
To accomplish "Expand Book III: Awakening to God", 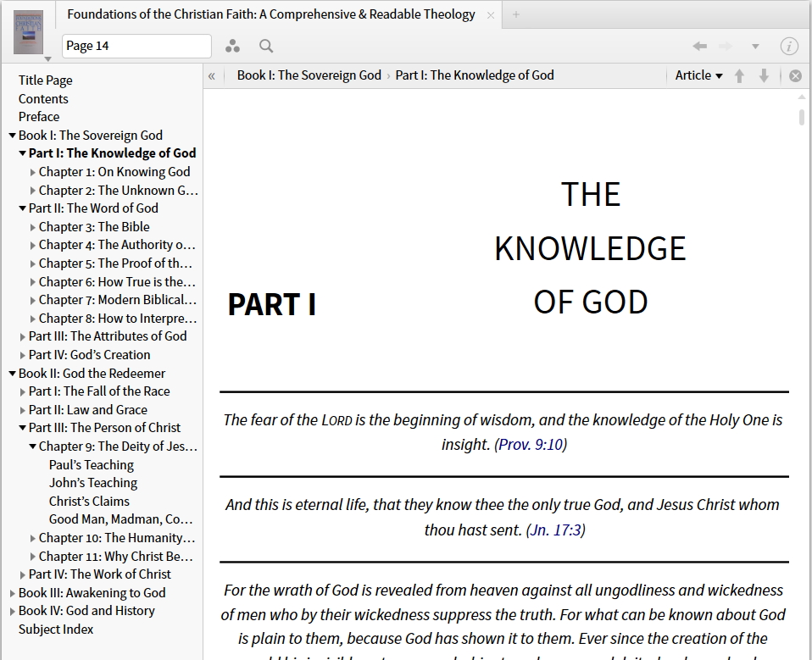I will [x=13, y=593].
